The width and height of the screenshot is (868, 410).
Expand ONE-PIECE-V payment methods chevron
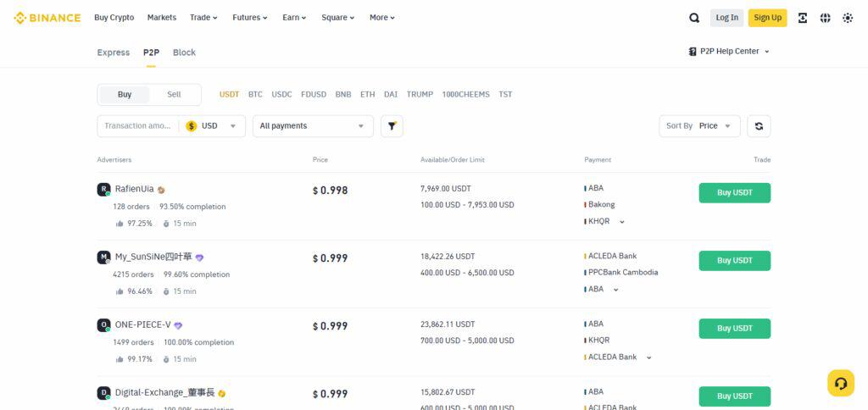point(648,357)
